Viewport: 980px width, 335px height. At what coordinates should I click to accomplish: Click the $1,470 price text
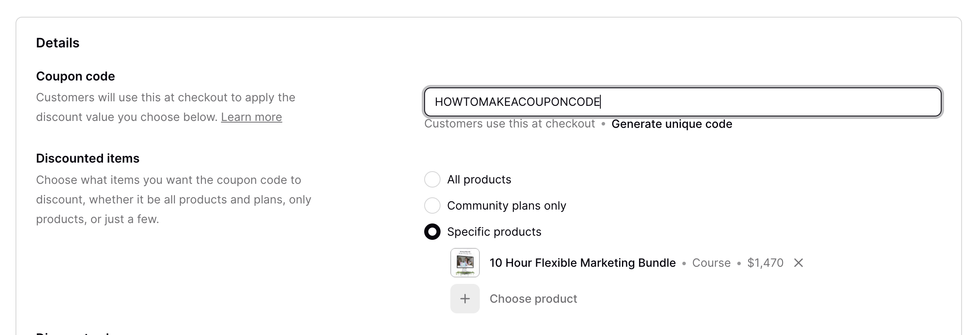[x=765, y=263]
